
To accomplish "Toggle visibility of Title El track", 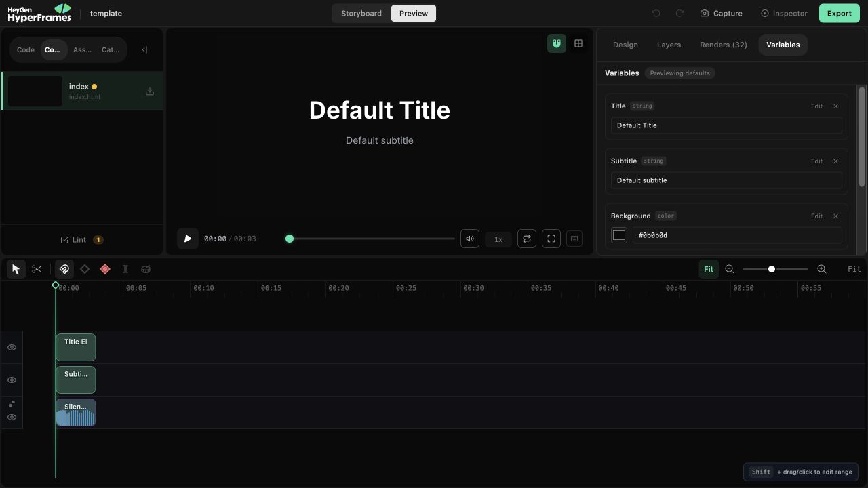I will tap(12, 348).
